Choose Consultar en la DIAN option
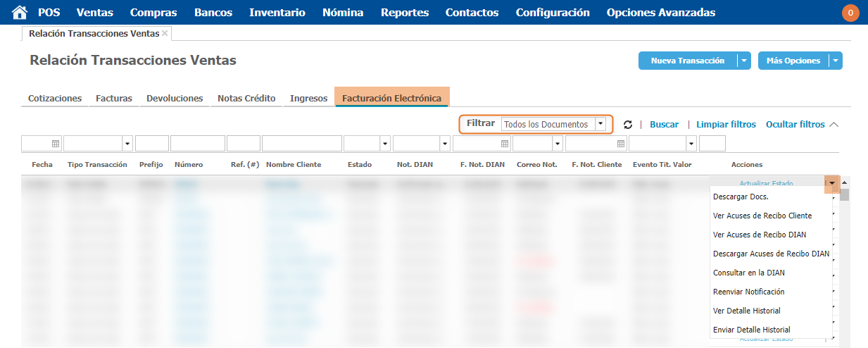 tap(748, 273)
